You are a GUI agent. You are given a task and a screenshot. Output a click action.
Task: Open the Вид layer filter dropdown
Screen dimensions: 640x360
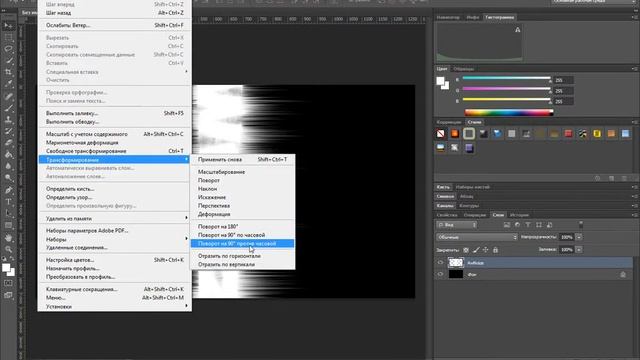point(456,225)
